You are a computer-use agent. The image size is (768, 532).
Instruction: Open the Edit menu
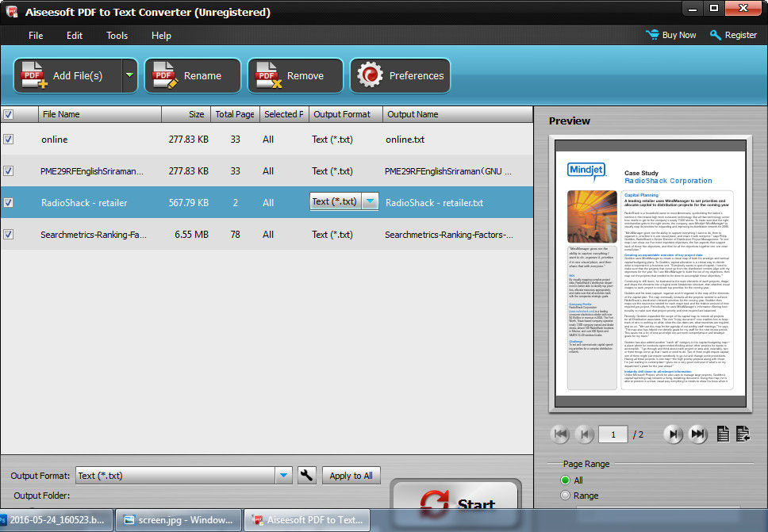[x=75, y=35]
